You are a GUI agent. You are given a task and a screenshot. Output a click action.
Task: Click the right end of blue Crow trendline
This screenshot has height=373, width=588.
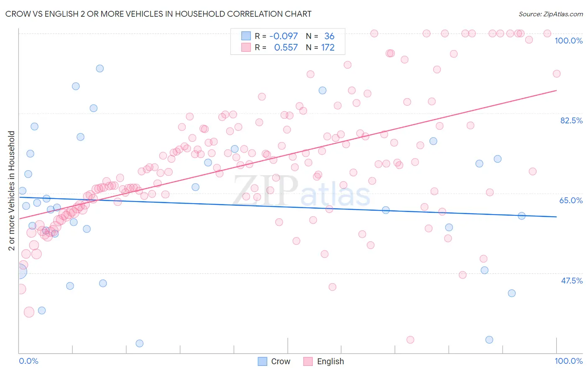(x=557, y=217)
